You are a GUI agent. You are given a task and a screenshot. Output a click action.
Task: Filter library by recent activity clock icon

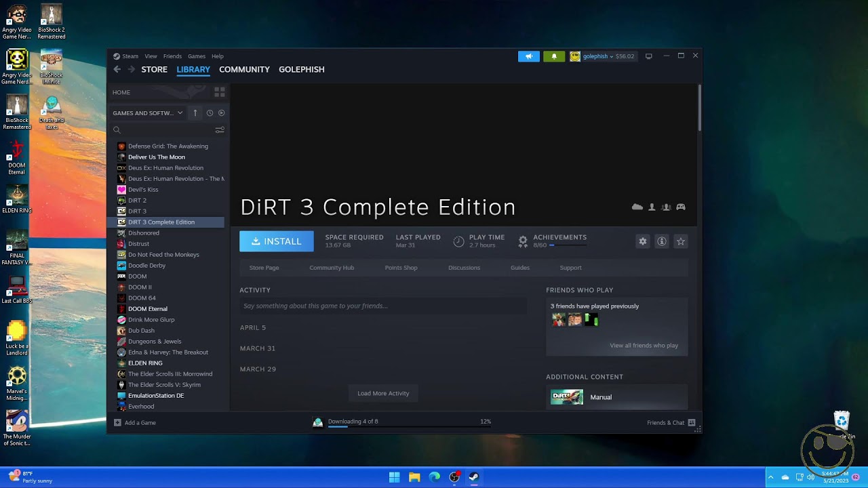coord(210,113)
